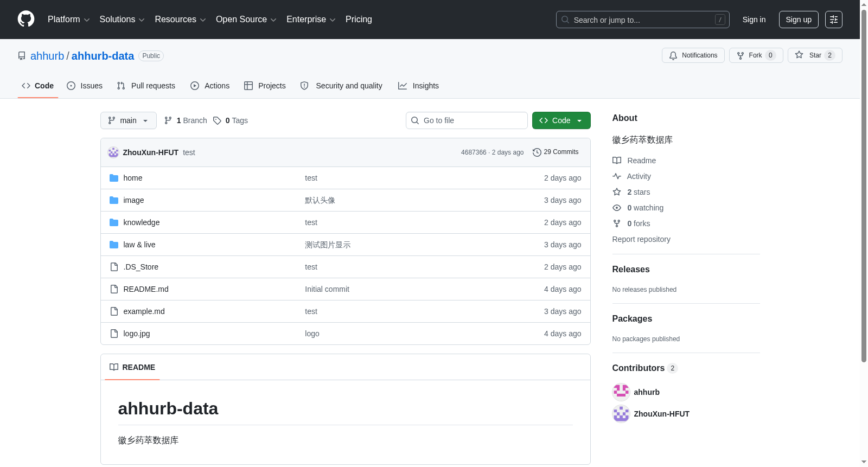Expand the Platform menu
The image size is (868, 467).
(x=69, y=20)
